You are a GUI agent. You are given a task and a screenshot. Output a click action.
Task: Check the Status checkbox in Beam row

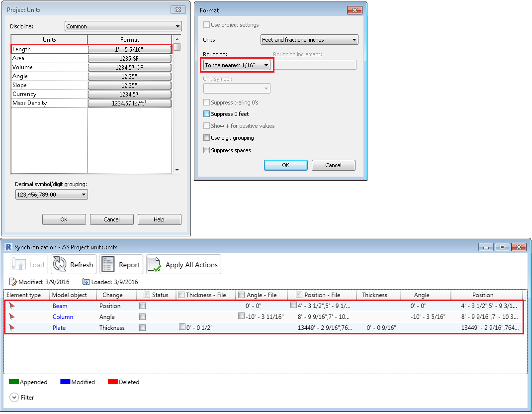click(x=143, y=306)
